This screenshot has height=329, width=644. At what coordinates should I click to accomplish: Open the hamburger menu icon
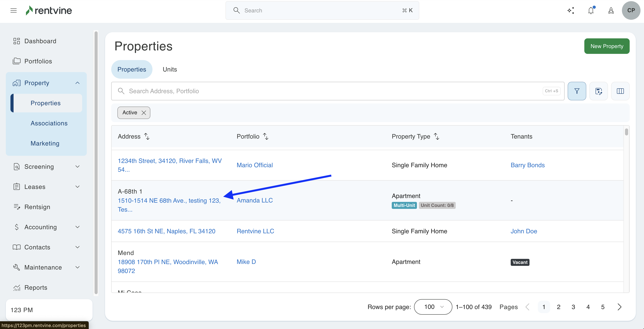14,10
